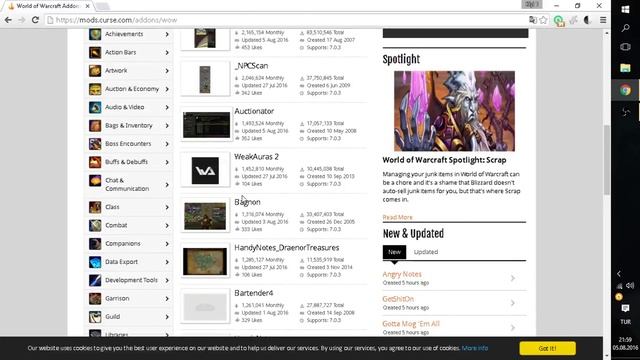Screen dimensions: 640x360
Task: Click the Spotlight Scrap artwork image
Action: pyautogui.click(x=454, y=111)
